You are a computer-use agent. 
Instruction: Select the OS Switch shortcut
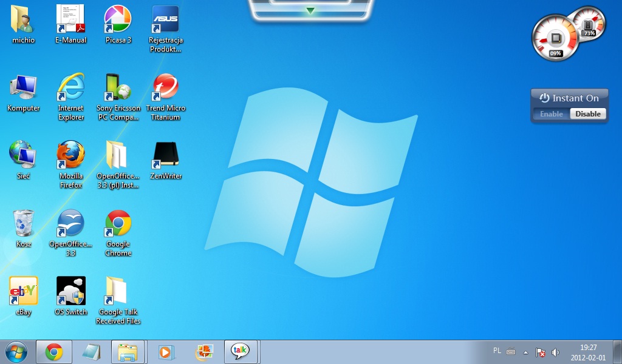coord(71,291)
